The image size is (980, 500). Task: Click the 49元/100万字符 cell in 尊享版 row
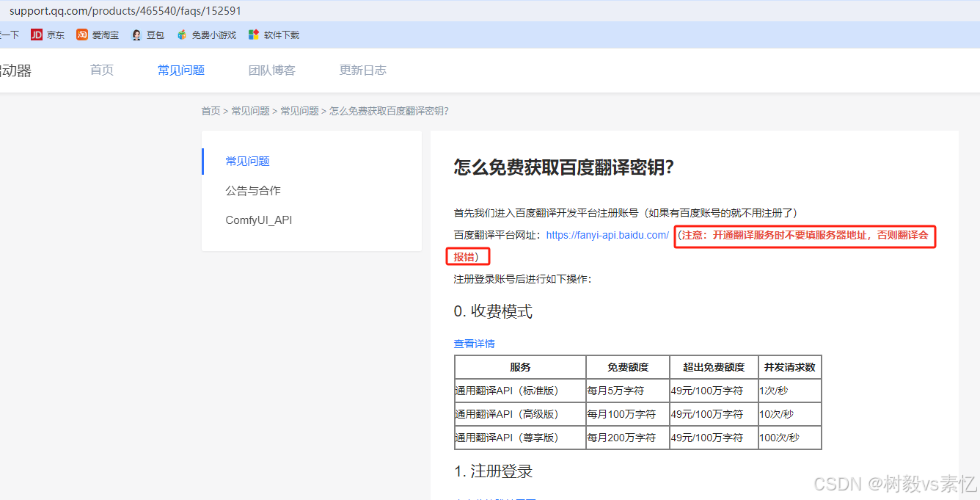(714, 438)
